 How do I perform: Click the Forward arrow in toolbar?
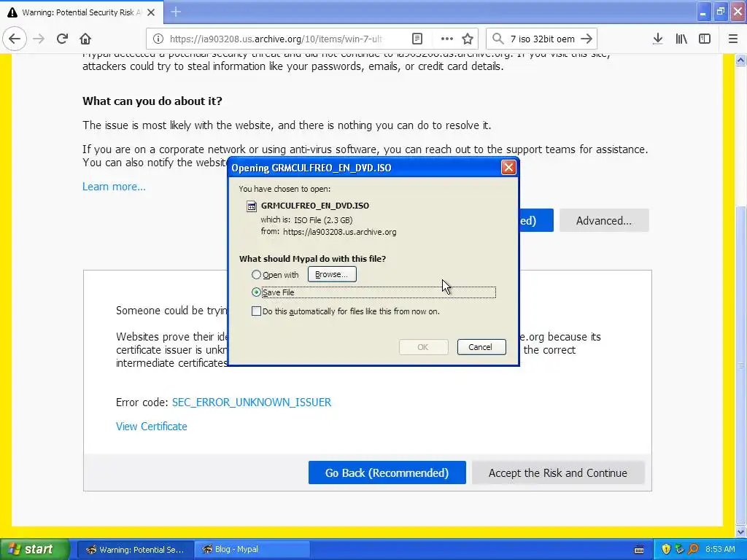click(39, 39)
